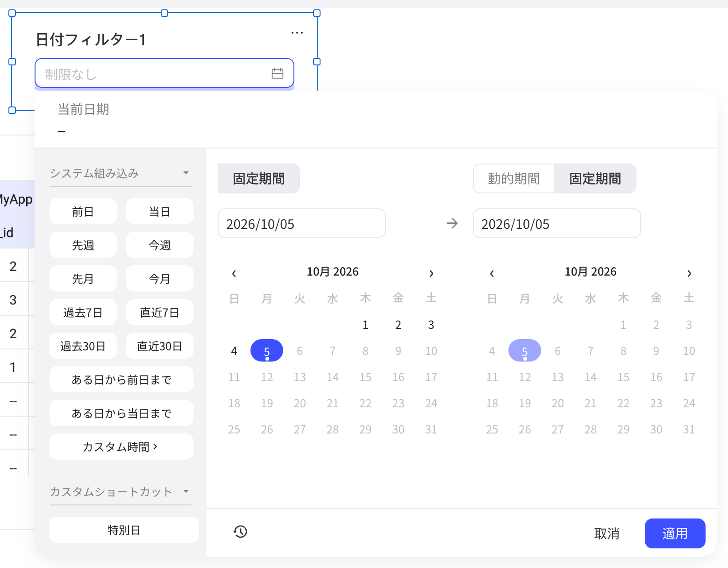Viewport: 728px width, 568px height.
Task: Click the 10月 2026 header in left calendar
Action: (x=333, y=272)
